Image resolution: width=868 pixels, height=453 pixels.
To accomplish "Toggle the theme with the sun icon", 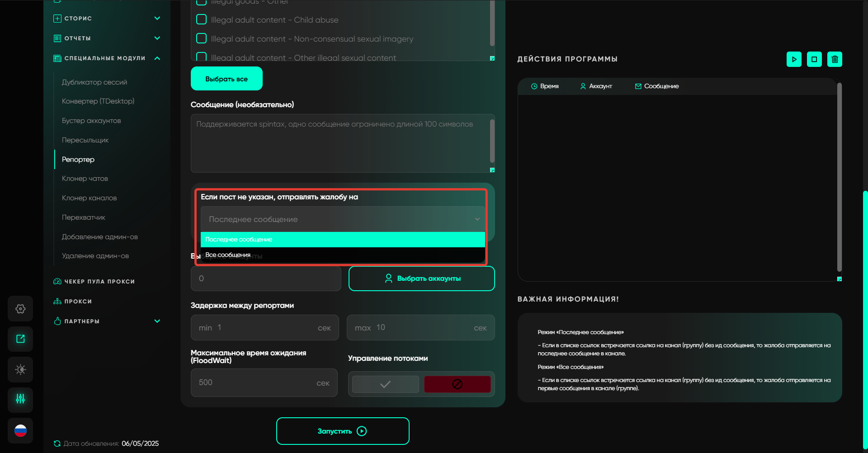I will 20,369.
